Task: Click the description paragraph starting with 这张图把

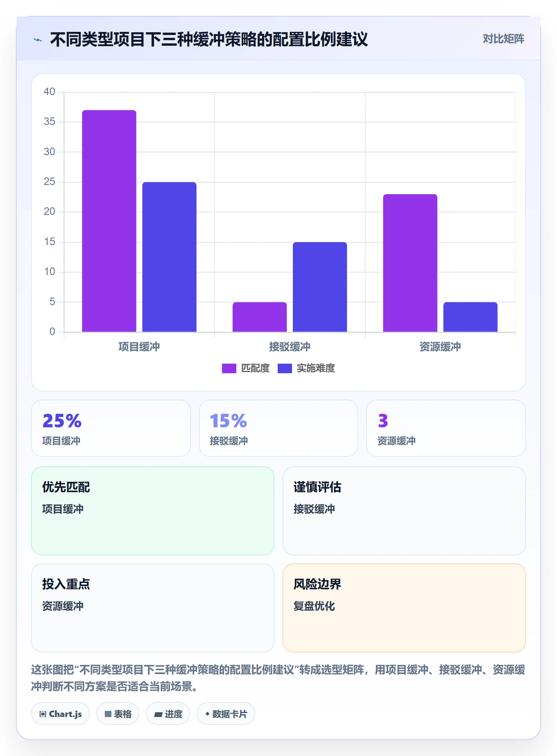Action: (278, 678)
